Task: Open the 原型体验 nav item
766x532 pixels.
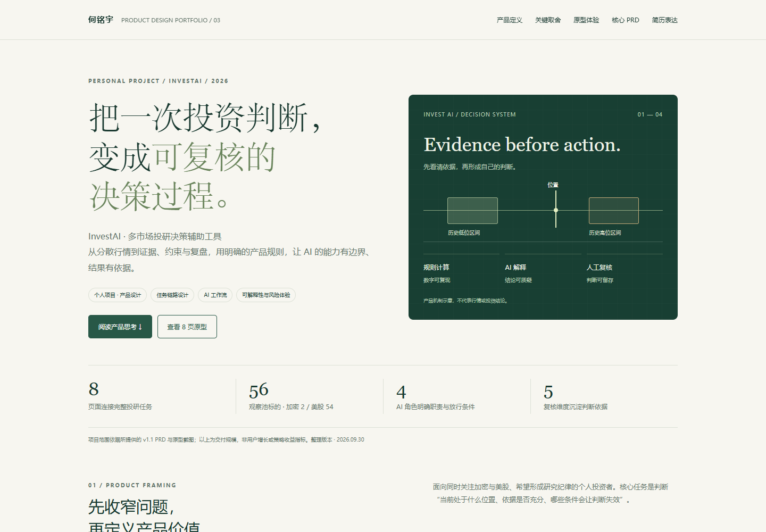Action: click(x=586, y=20)
